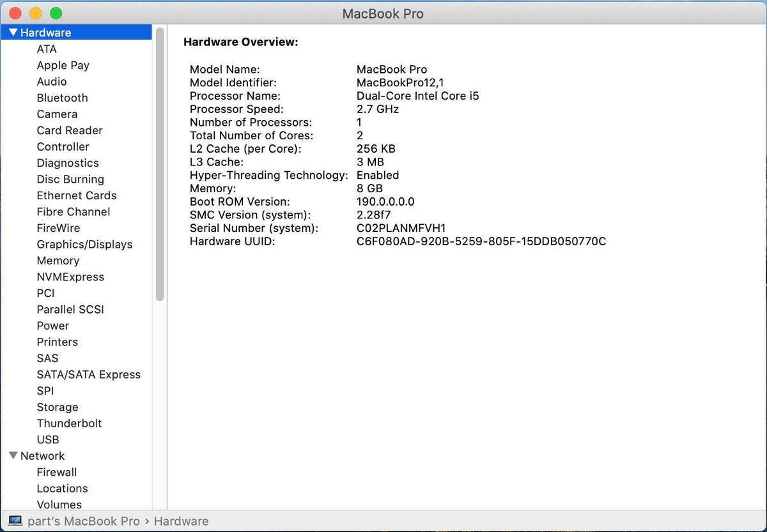
Task: Click the 3 MB L3 cache value
Action: coord(370,162)
